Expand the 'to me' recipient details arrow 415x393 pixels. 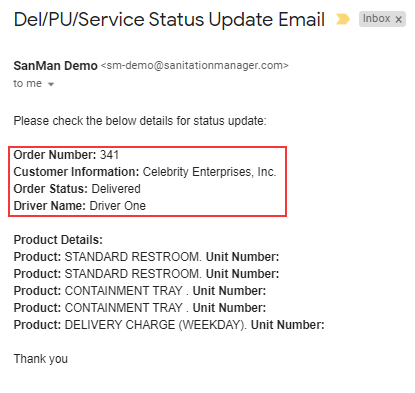pyautogui.click(x=51, y=84)
